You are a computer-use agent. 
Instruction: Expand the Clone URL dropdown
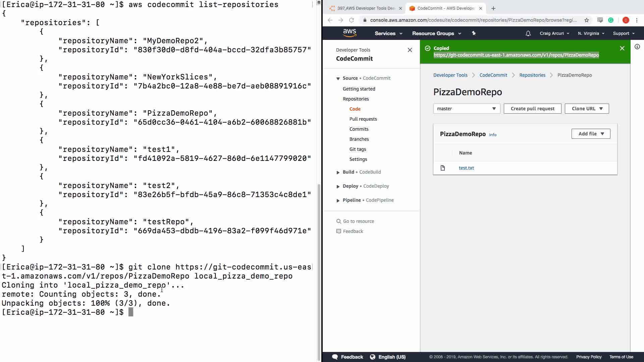(587, 109)
